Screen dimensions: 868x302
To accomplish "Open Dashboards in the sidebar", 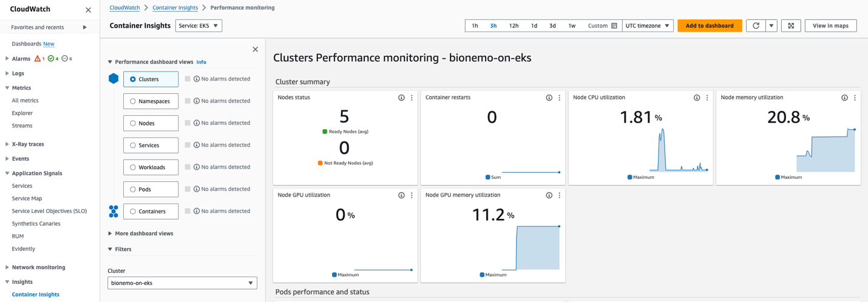I will click(27, 44).
